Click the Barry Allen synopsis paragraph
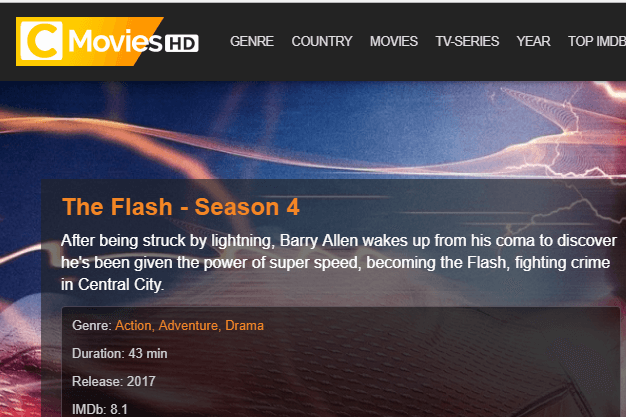This screenshot has width=626, height=417. coord(339,262)
